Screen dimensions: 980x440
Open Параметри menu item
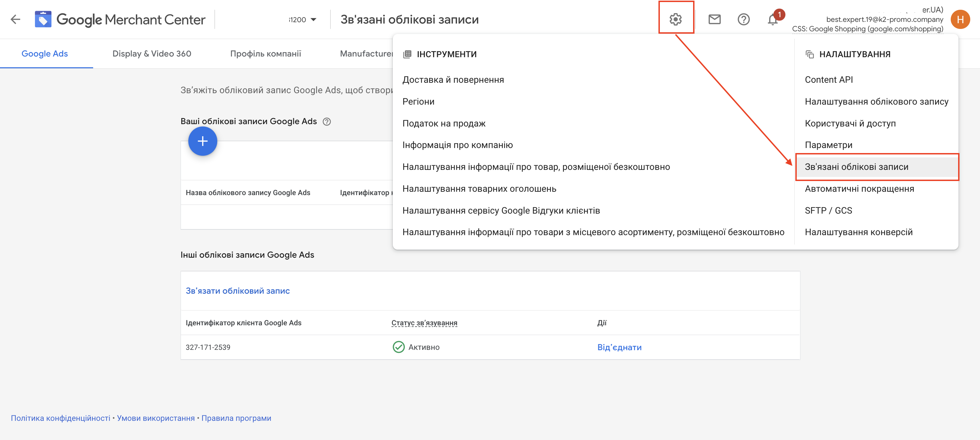(828, 145)
